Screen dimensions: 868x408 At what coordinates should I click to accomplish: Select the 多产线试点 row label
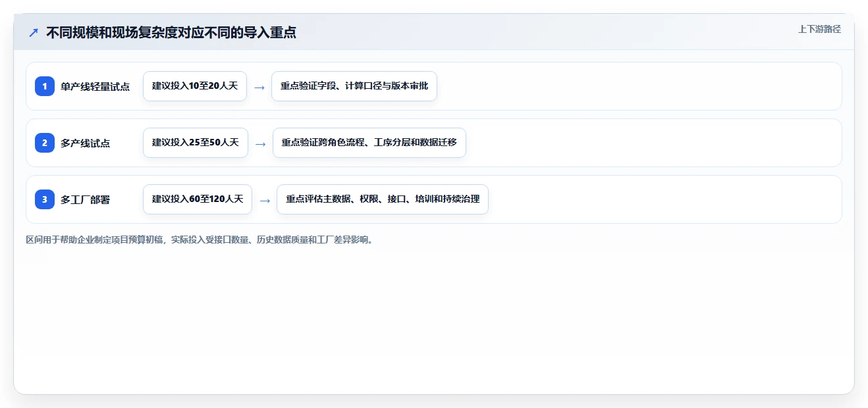[85, 143]
